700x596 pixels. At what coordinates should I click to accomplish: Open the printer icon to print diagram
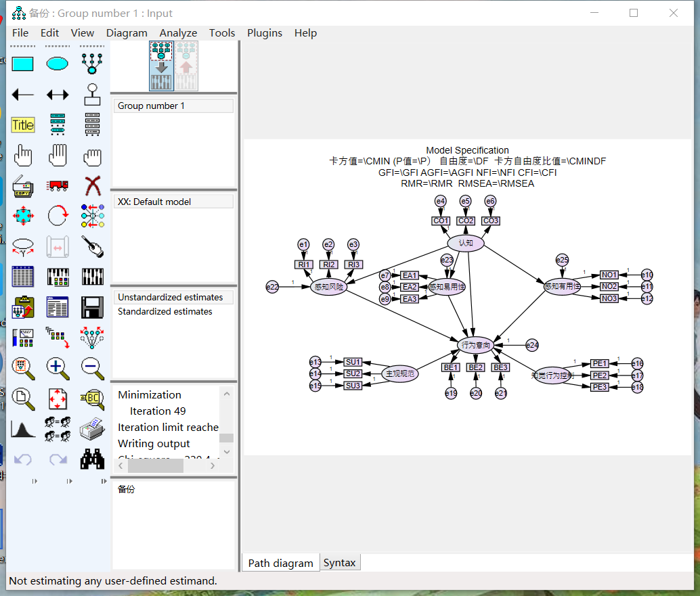pyautogui.click(x=92, y=428)
